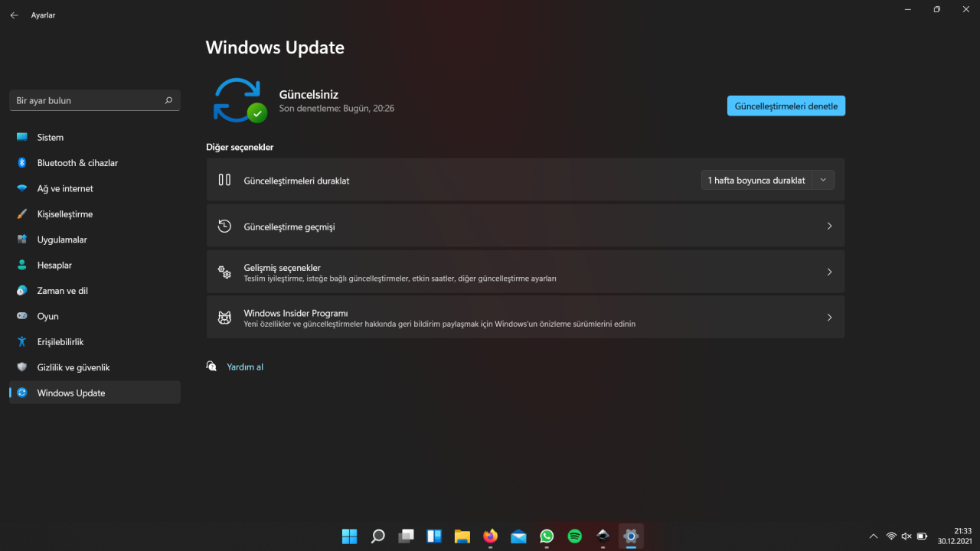
Task: Open taskbar Search
Action: pos(377,536)
